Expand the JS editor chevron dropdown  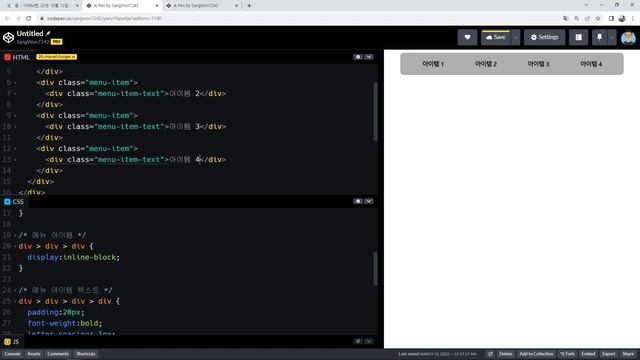(369, 341)
